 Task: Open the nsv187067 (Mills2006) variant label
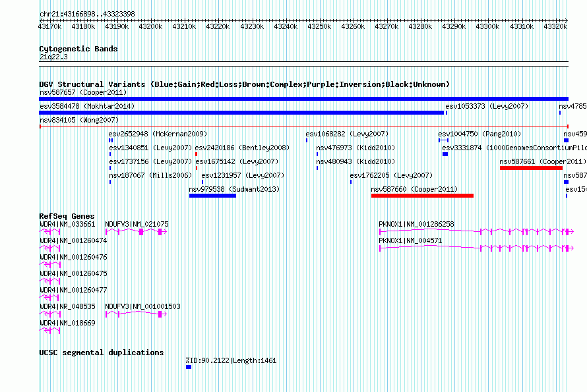click(x=150, y=175)
